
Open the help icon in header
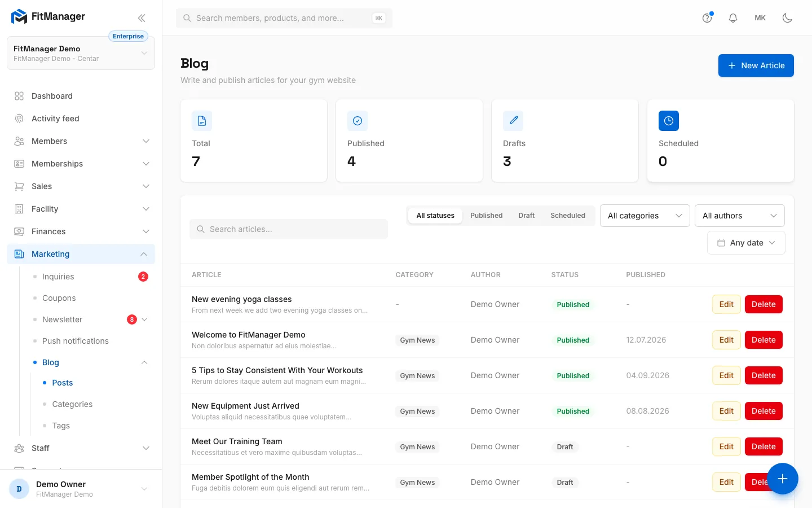point(707,18)
